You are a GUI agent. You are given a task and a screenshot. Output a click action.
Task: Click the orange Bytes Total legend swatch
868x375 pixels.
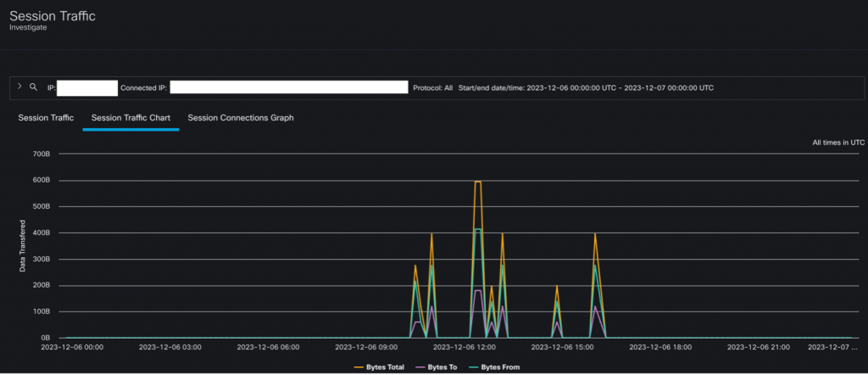pyautogui.click(x=359, y=367)
